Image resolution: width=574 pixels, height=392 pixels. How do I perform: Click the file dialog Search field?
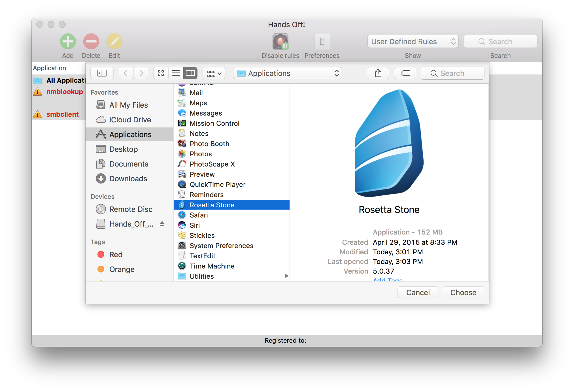452,73
